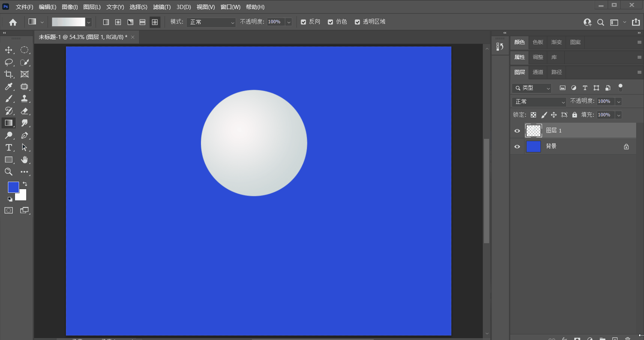644x340 pixels.
Task: Pick the Eyedropper tool
Action: coord(9,87)
